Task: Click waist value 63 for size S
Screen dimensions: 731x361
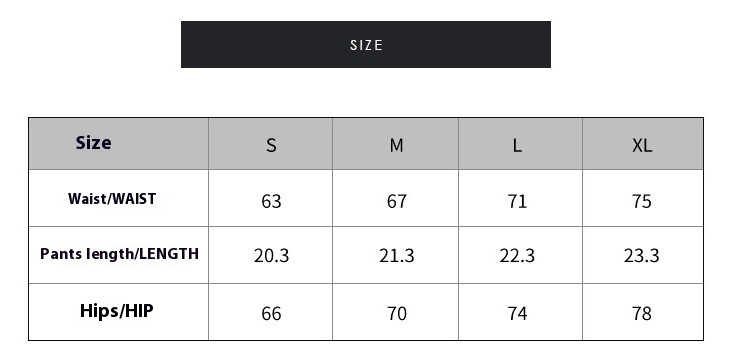Action: click(271, 201)
